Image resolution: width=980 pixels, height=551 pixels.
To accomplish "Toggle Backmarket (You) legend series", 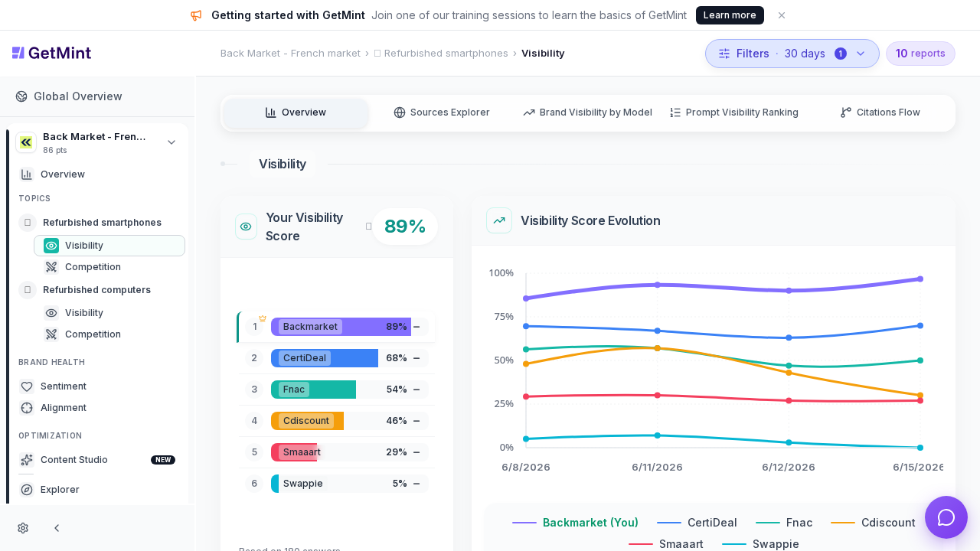I will click(x=575, y=523).
